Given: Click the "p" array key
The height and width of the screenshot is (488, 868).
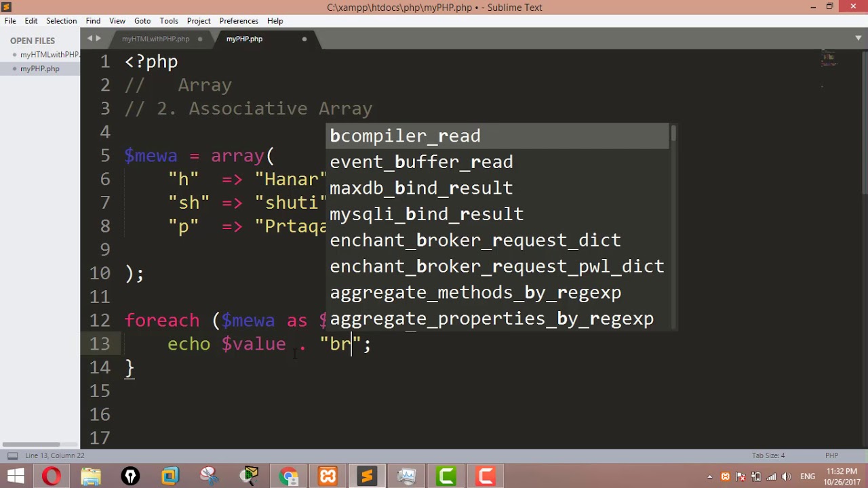Looking at the screenshot, I should [x=183, y=226].
